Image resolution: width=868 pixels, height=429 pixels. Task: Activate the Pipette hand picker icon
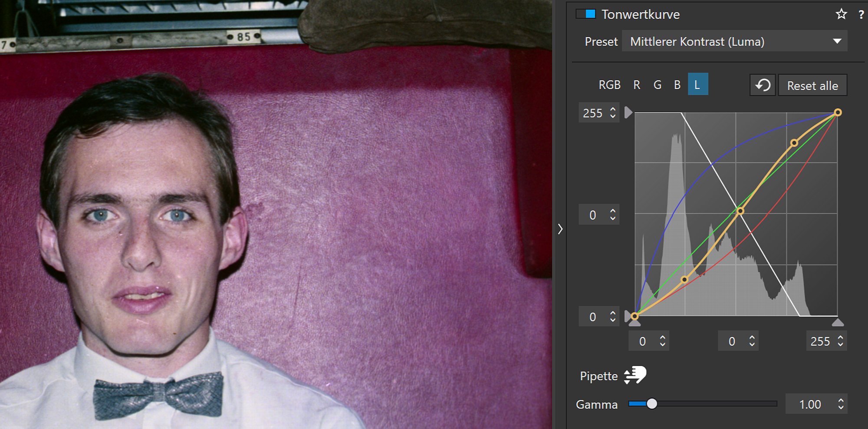[x=635, y=375]
